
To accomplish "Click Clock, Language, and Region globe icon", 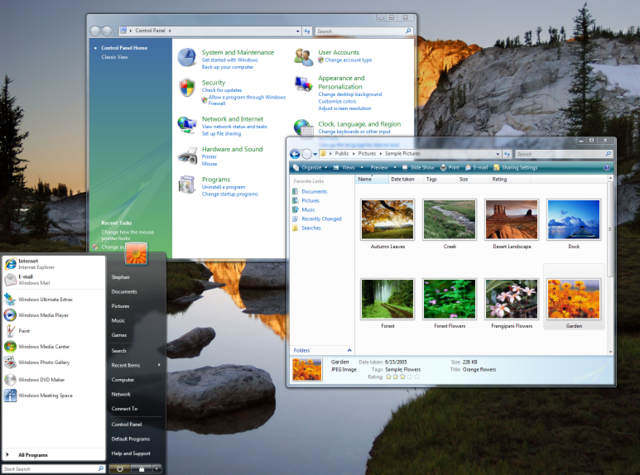I will pos(303,127).
